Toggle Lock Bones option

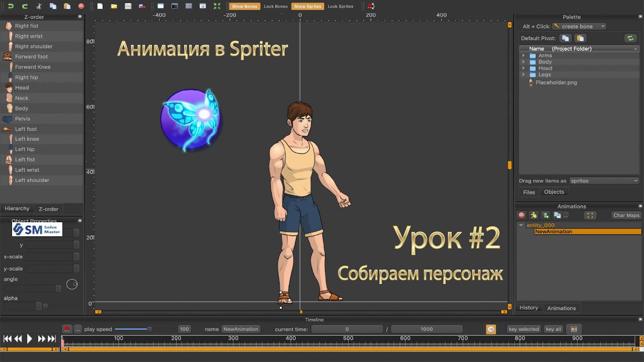pos(276,7)
